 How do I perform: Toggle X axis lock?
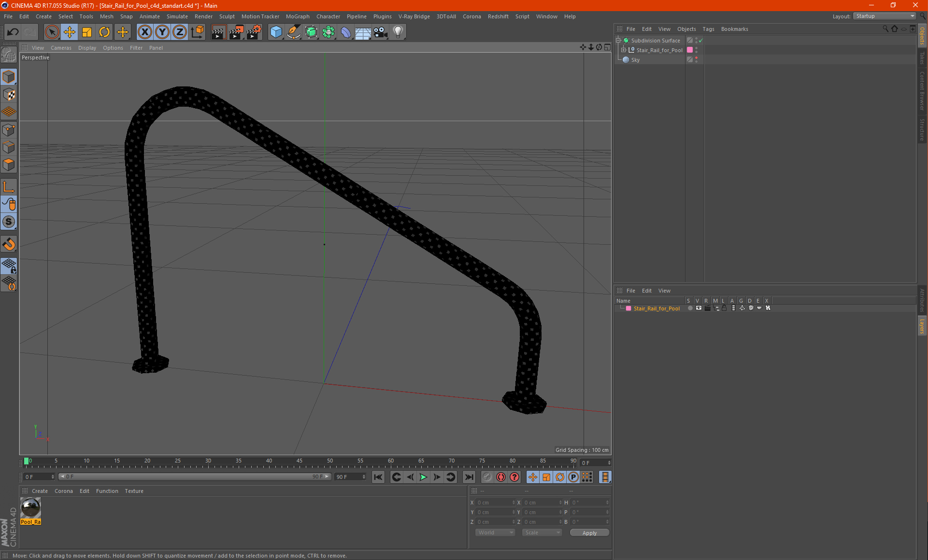pos(144,32)
